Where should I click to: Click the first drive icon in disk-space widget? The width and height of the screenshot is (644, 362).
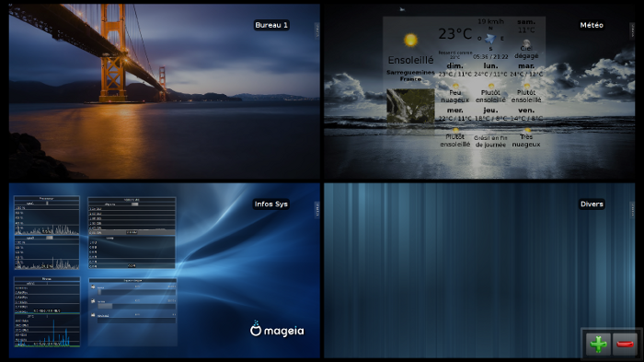click(x=93, y=287)
